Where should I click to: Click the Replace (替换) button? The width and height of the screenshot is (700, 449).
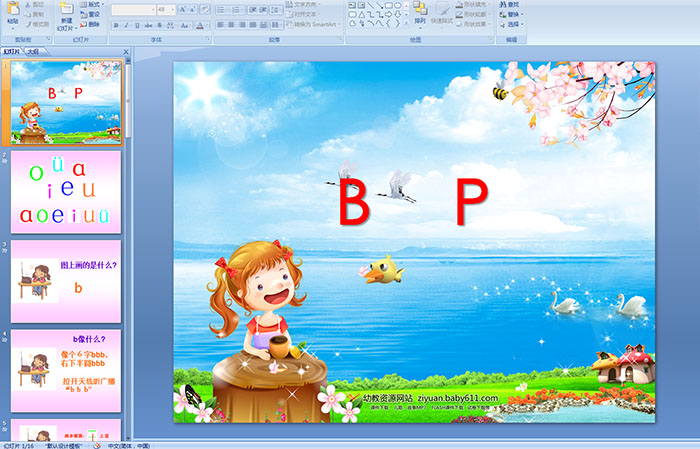click(512, 14)
